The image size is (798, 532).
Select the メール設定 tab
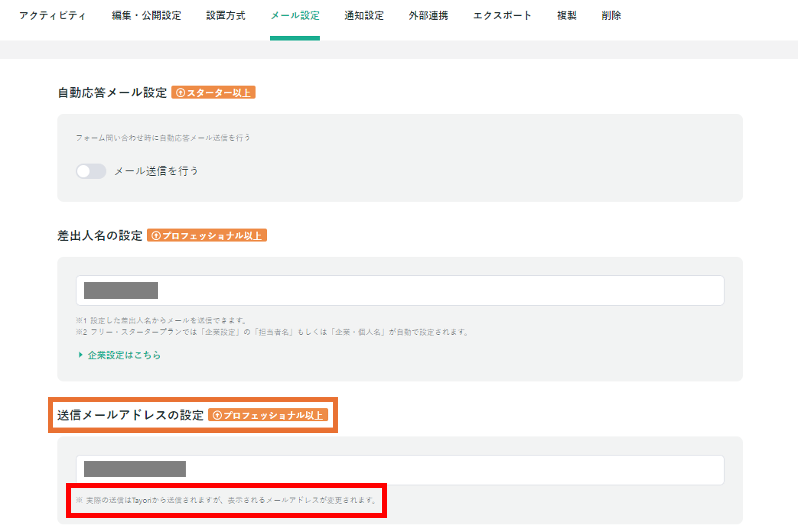pos(295,16)
